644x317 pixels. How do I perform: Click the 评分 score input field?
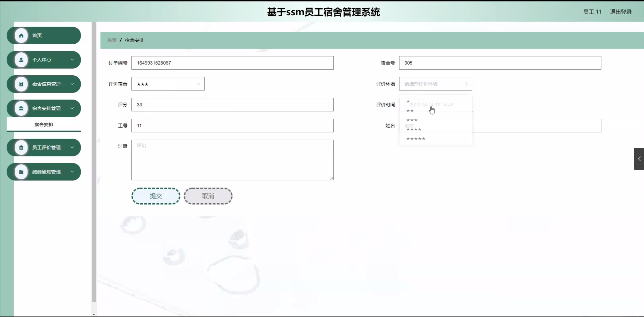click(x=232, y=105)
